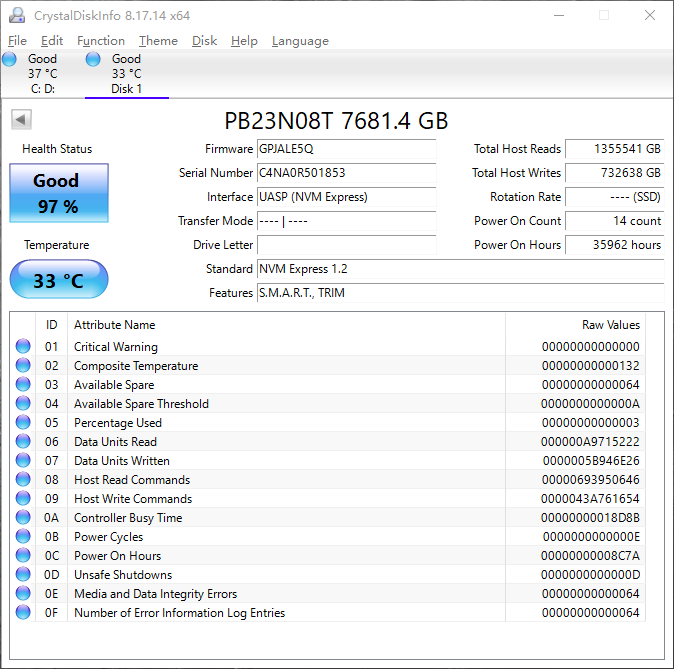Viewport: 674px width, 669px height.
Task: Click the Total Host Writes value 732638 GB
Action: pos(615,173)
